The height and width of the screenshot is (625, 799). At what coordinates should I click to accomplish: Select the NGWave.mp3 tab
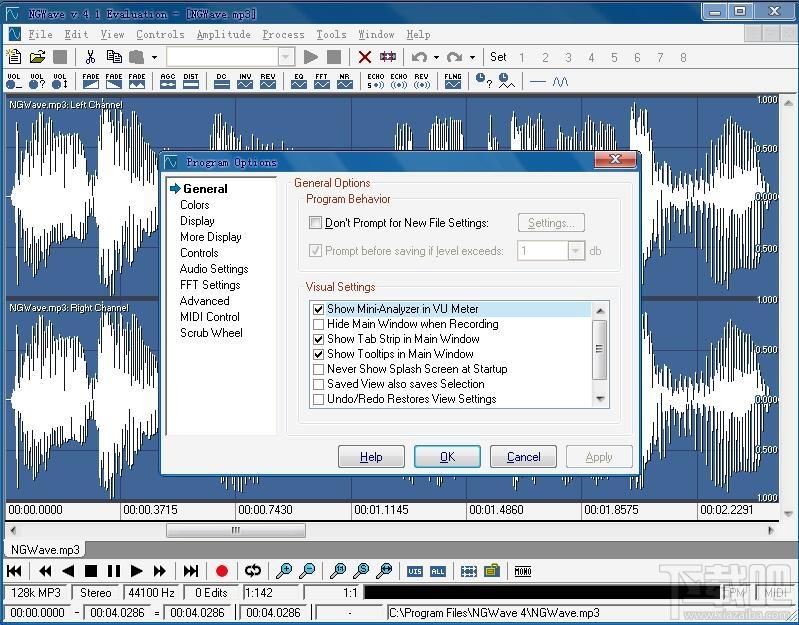[45, 550]
